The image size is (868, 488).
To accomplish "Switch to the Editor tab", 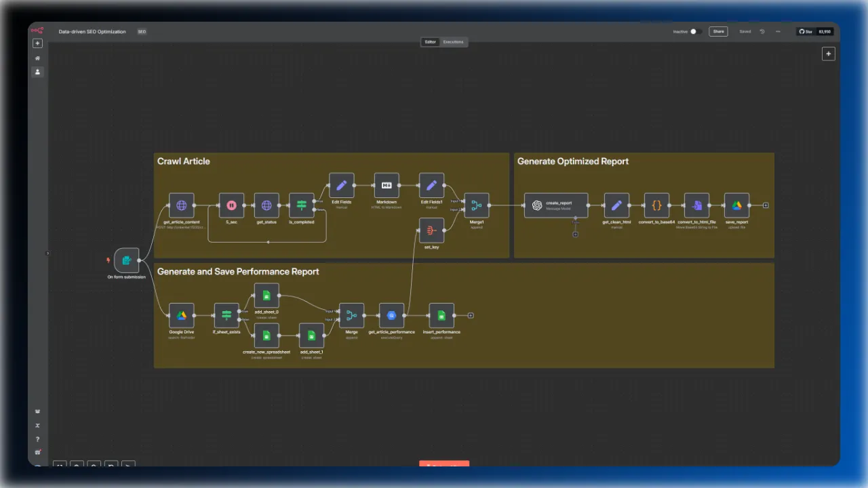I will click(x=430, y=42).
